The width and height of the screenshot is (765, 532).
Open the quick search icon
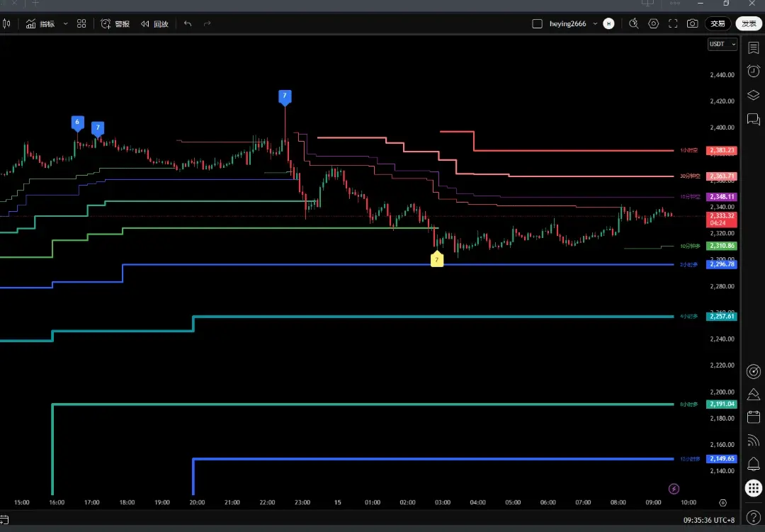634,23
